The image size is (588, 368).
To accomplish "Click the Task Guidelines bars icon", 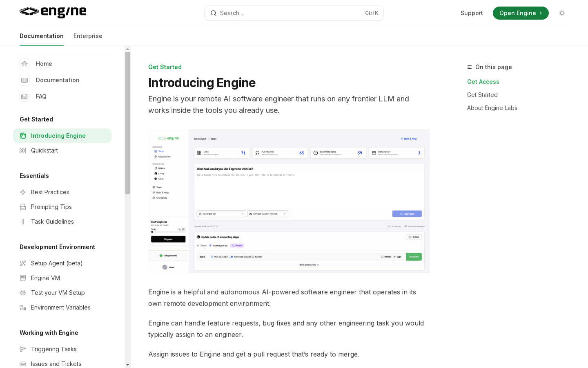I will 23,222.
